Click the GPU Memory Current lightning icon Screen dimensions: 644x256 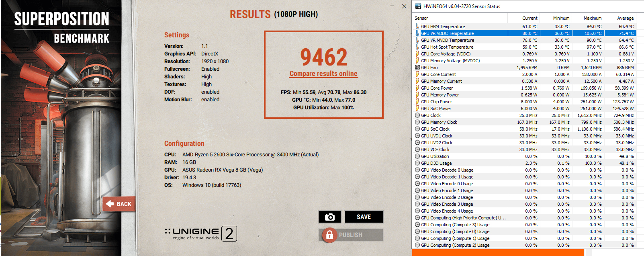[417, 81]
